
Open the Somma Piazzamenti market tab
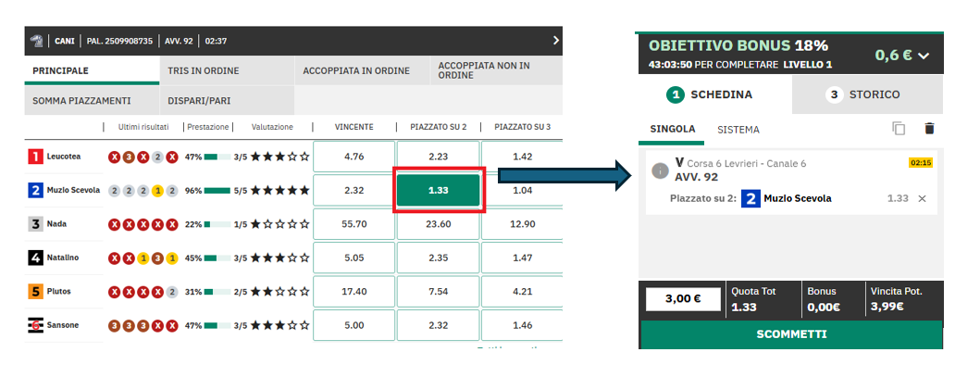(x=81, y=100)
